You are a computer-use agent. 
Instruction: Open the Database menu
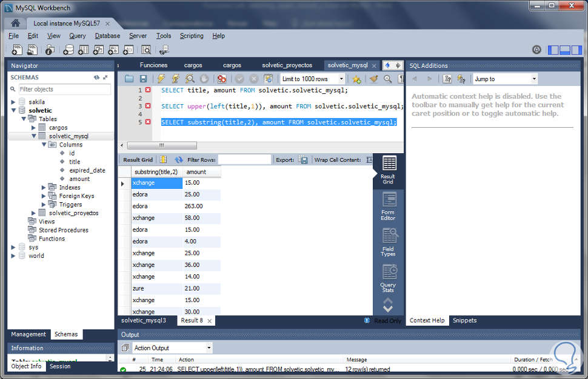[x=107, y=36]
